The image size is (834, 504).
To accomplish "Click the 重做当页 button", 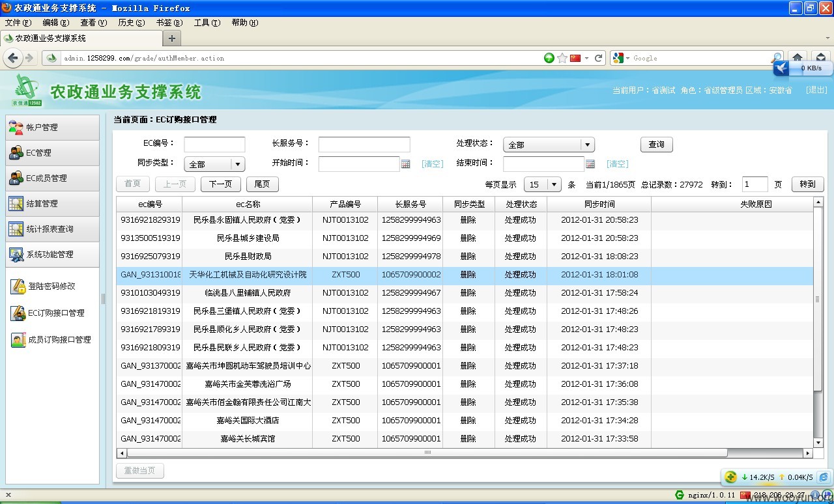I will coord(140,470).
